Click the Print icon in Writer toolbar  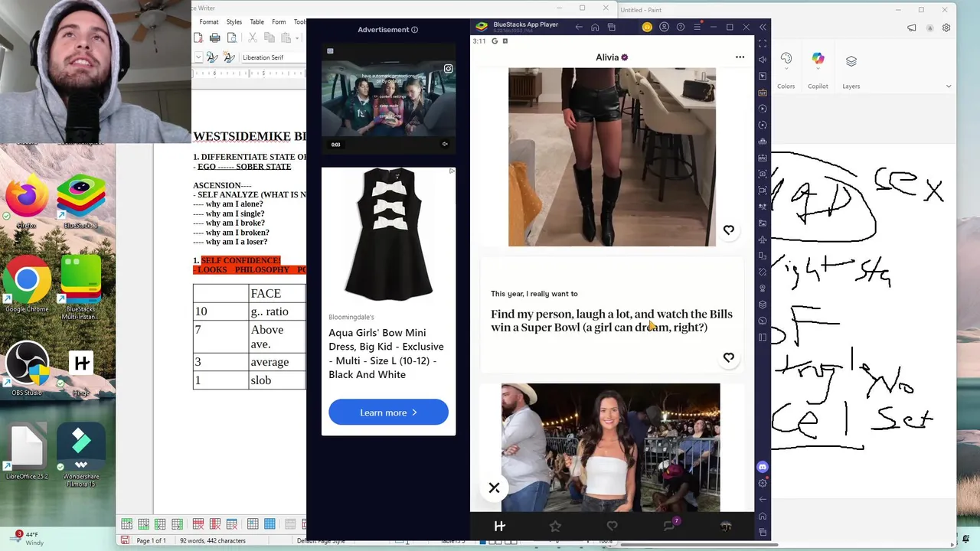point(215,37)
